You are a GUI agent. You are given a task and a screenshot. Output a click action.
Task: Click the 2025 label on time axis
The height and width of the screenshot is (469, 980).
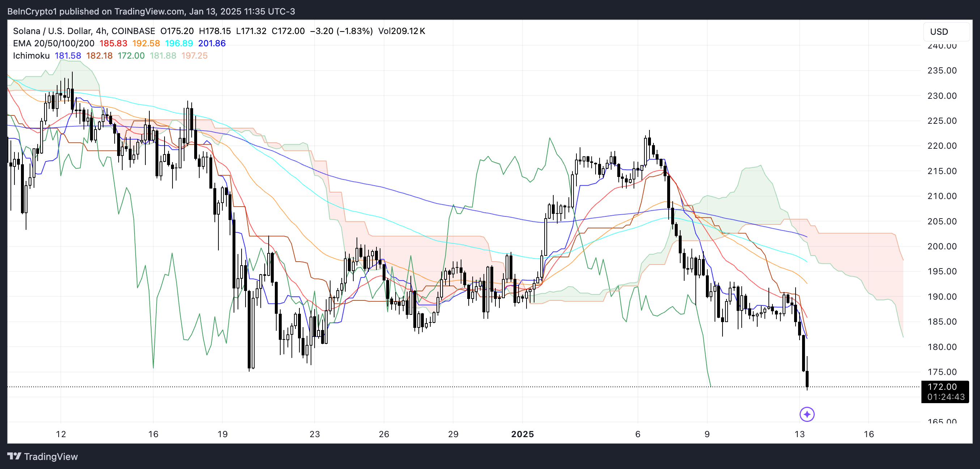click(522, 434)
